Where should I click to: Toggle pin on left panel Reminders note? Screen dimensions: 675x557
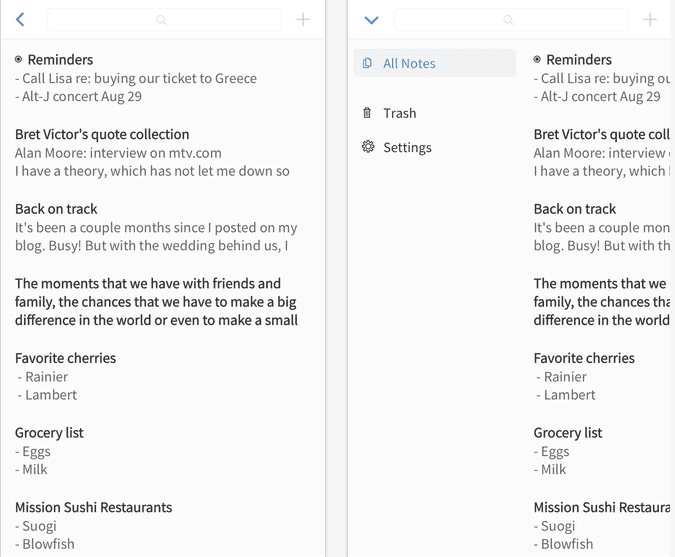click(19, 59)
